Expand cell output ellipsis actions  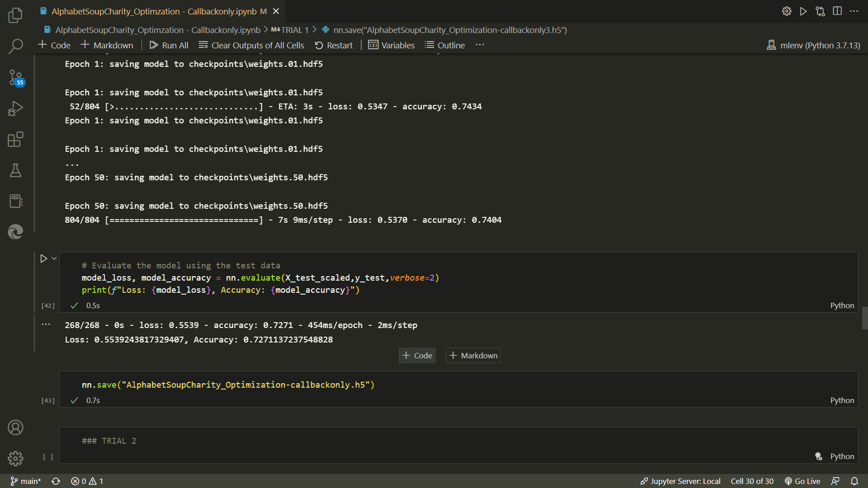46,324
